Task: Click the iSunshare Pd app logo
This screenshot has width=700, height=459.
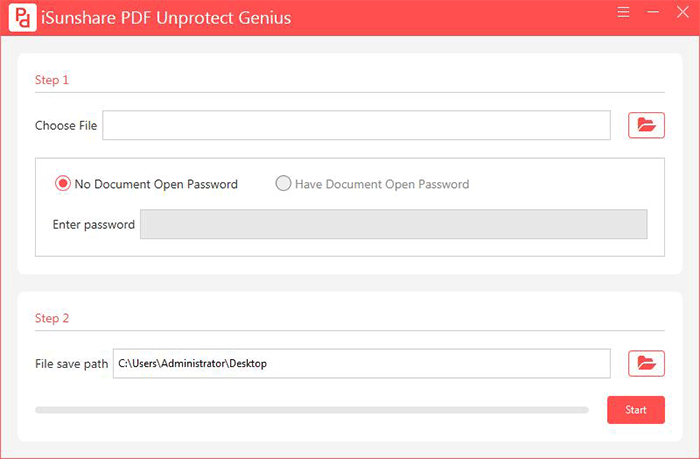Action: (x=22, y=17)
